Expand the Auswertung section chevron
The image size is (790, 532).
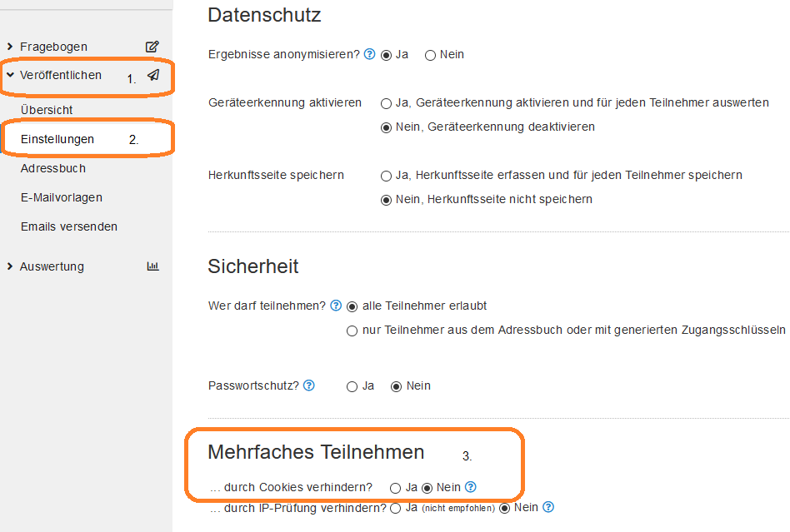(x=10, y=266)
